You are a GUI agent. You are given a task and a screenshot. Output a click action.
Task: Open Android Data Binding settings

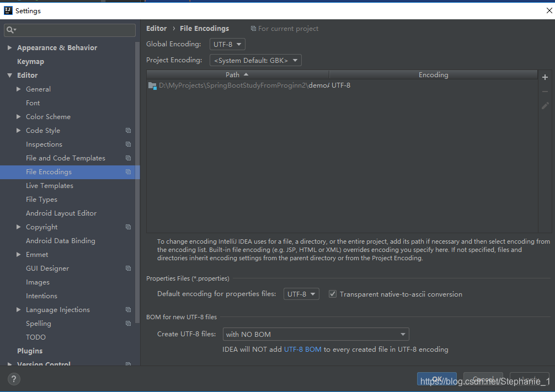[x=61, y=241]
